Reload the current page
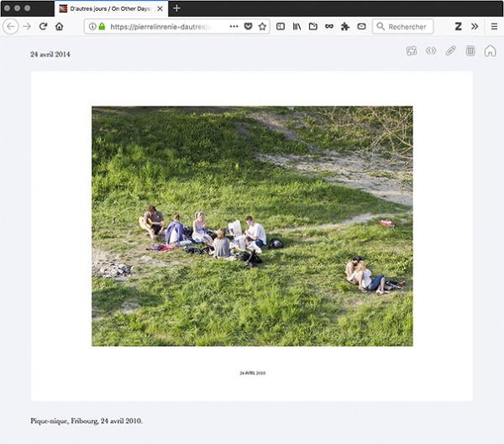 (42, 27)
